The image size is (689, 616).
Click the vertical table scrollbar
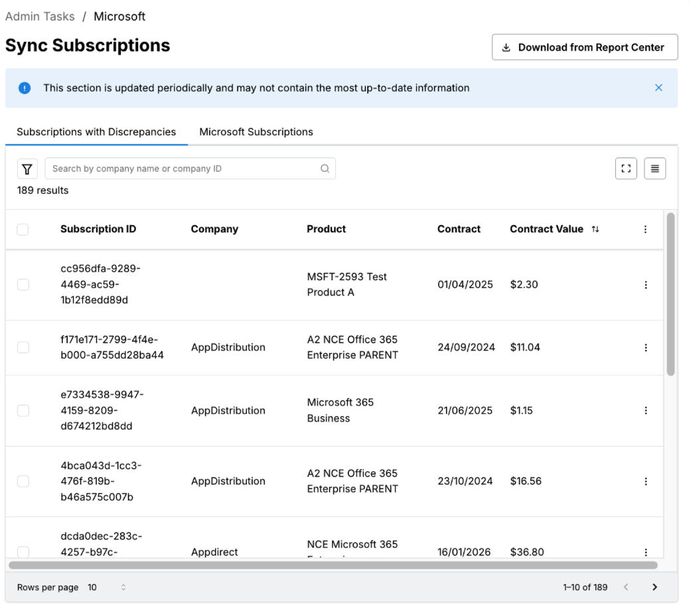coord(670,294)
